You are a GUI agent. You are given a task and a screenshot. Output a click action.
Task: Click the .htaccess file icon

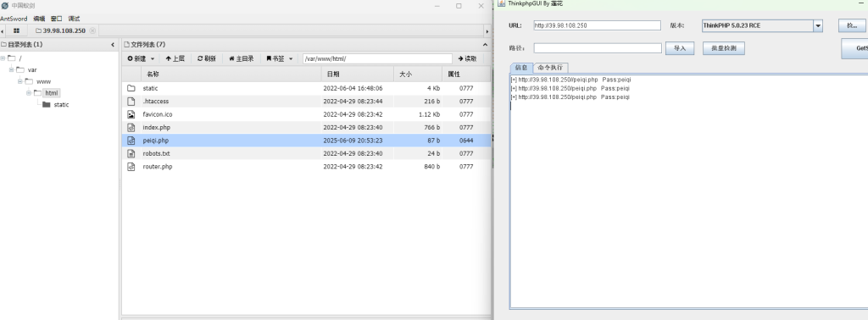pos(131,101)
